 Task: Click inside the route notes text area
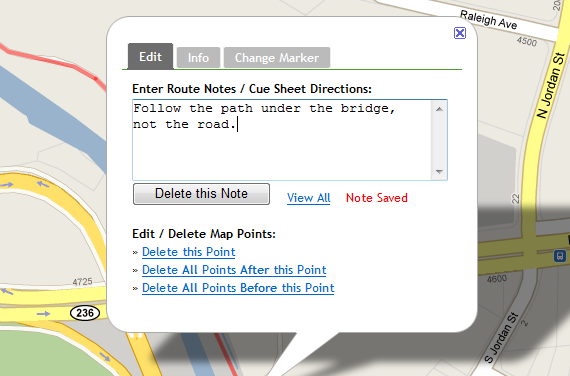point(282,140)
